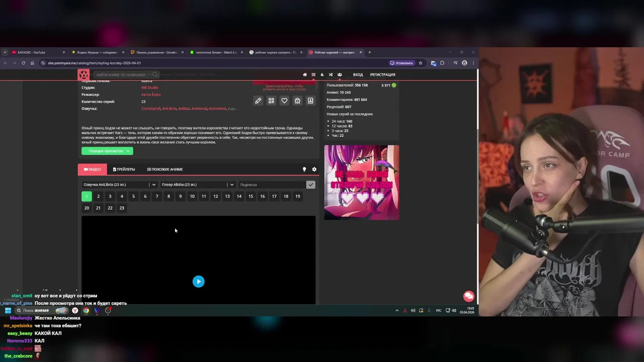Screen dimensions: 644x362
Task: Switch to the Панель управления Donation tab
Action: (157, 52)
